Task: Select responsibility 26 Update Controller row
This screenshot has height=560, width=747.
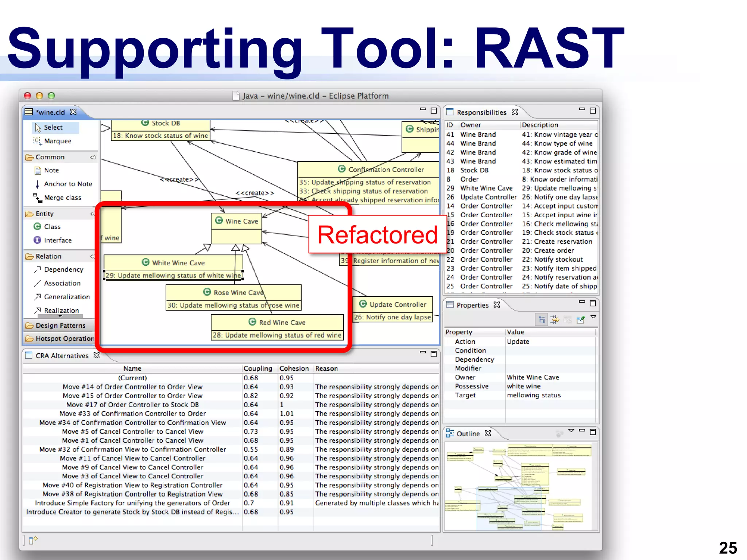Action: [x=522, y=197]
